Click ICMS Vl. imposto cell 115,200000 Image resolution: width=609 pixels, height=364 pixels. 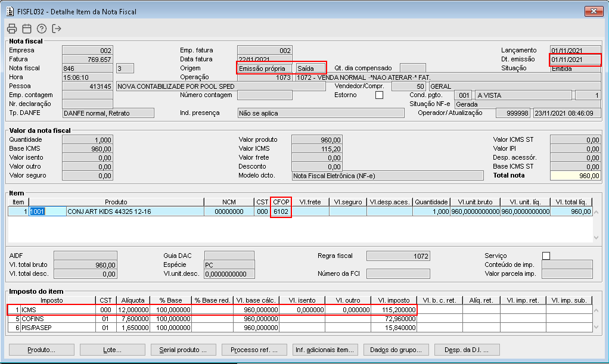(394, 310)
